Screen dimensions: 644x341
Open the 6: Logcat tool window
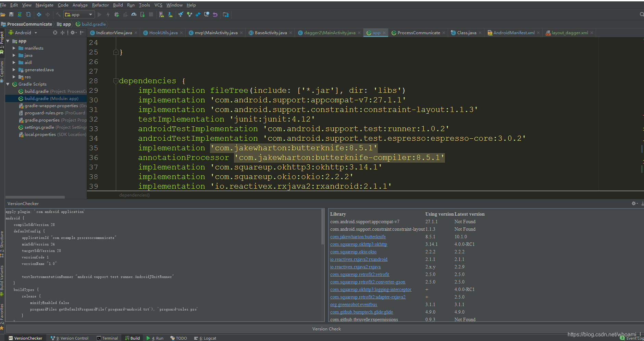[x=205, y=338]
